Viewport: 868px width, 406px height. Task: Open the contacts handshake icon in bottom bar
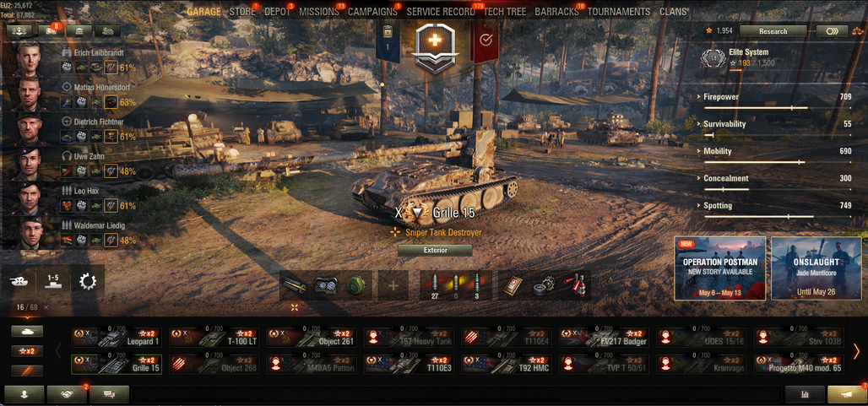point(67,394)
